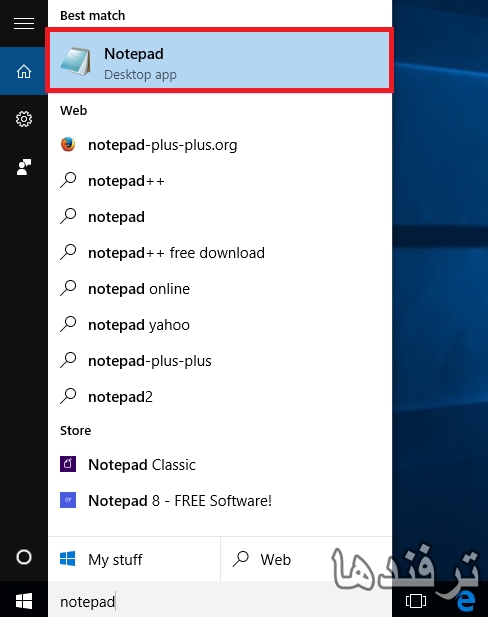488x617 pixels.
Task: Switch to Web search filter
Action: coord(306,559)
